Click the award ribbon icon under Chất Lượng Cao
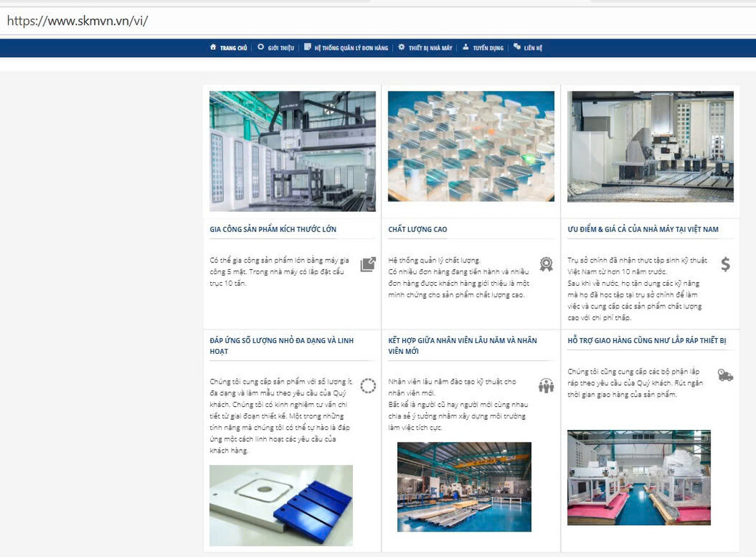The height and width of the screenshot is (557, 756). 546,264
